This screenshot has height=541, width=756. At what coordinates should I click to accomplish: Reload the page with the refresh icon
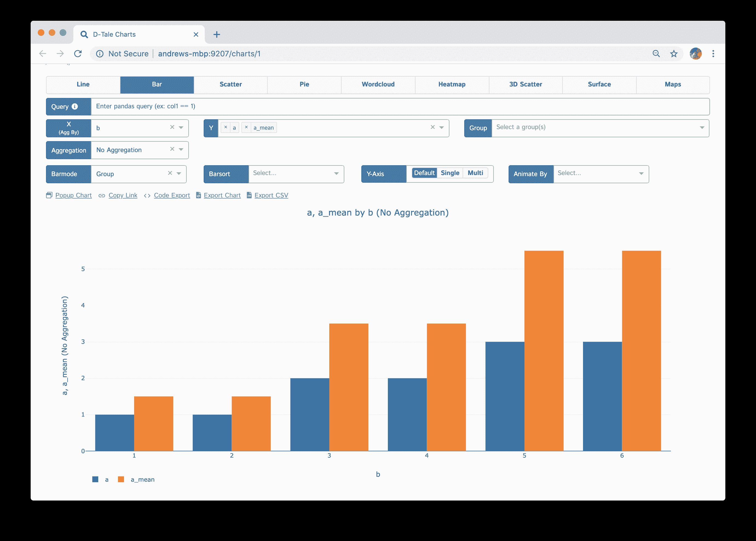click(x=78, y=54)
